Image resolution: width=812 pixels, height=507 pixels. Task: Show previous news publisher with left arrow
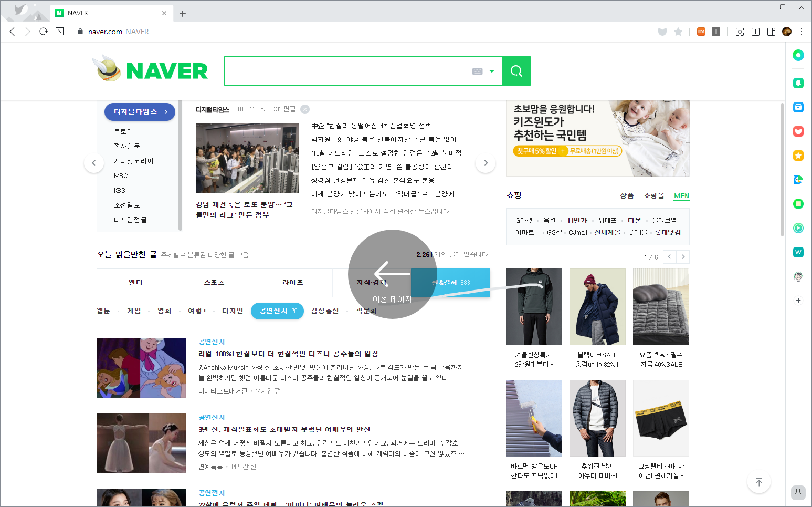click(94, 163)
